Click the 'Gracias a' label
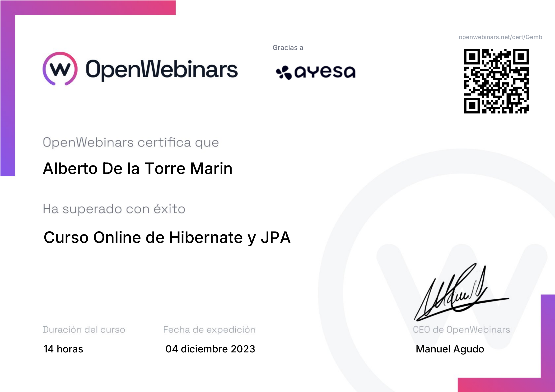This screenshot has height=392, width=555. tap(288, 48)
